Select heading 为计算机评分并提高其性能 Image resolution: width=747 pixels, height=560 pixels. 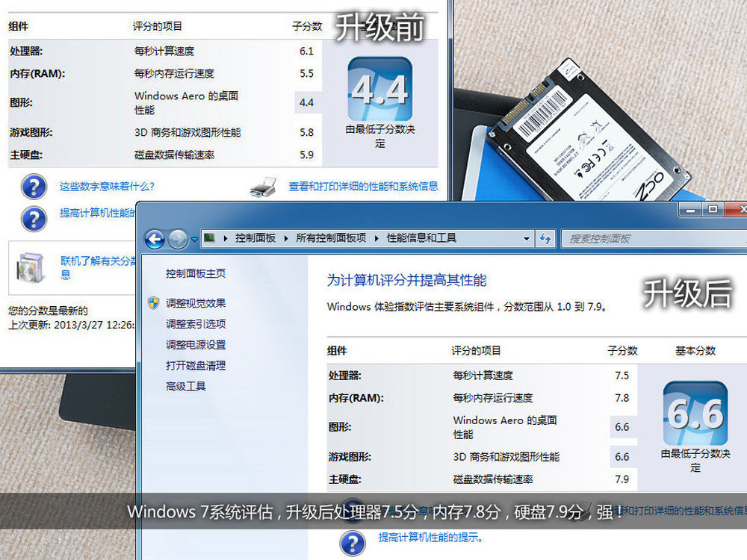click(x=406, y=281)
